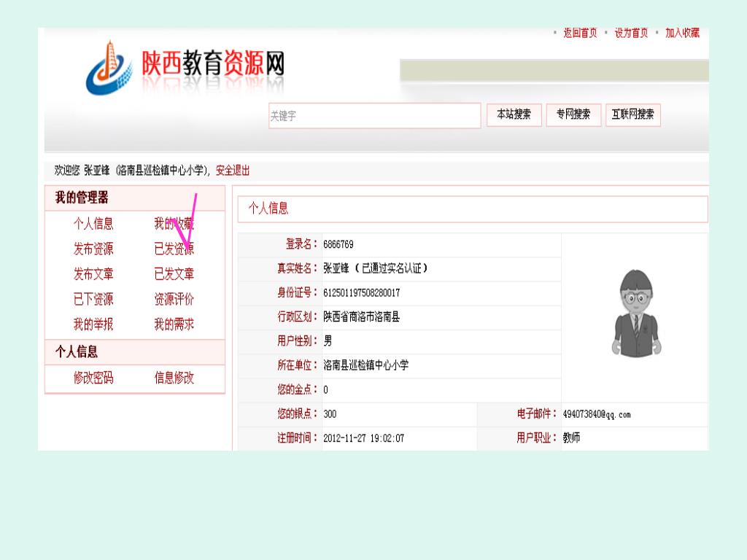Open 个人信息 in the manager menu
Screen dimensions: 747x560
pyautogui.click(x=93, y=224)
